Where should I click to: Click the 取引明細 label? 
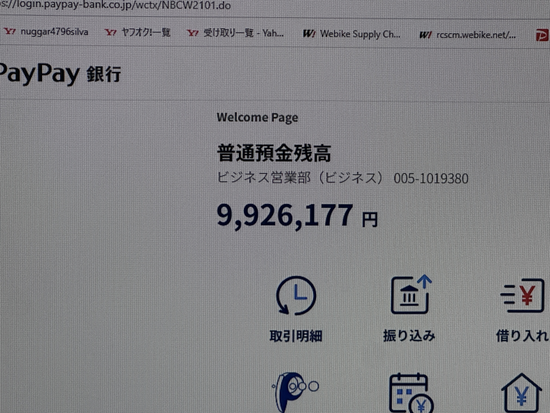pyautogui.click(x=296, y=336)
